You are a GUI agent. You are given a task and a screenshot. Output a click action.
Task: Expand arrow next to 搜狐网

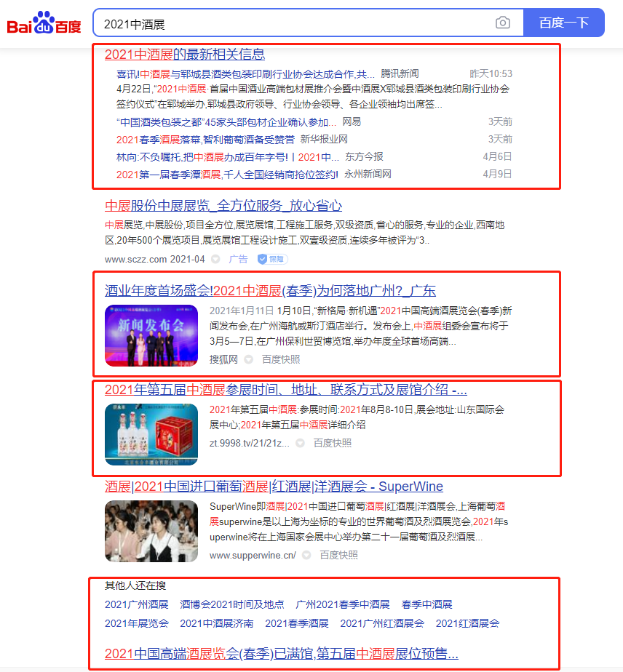click(248, 359)
